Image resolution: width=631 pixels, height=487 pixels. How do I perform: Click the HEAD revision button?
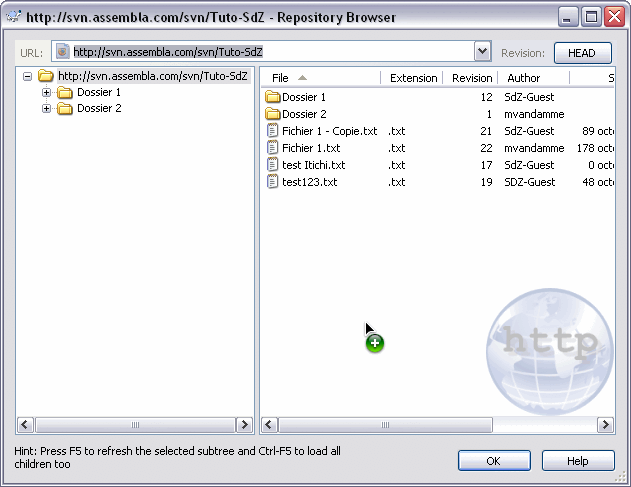point(583,53)
